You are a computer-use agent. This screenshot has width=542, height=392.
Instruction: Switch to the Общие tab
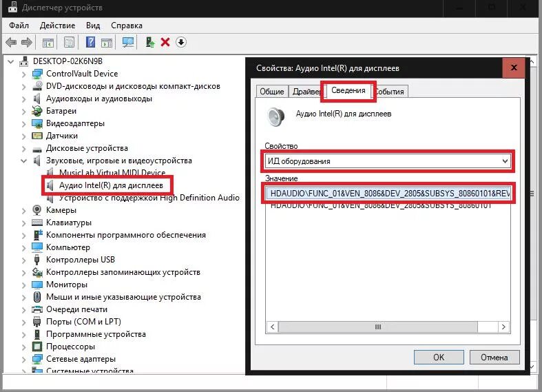[272, 92]
